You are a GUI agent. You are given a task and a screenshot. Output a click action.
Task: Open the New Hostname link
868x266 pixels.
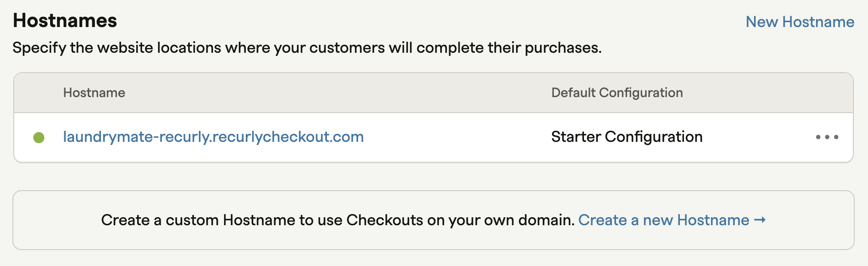(x=800, y=22)
